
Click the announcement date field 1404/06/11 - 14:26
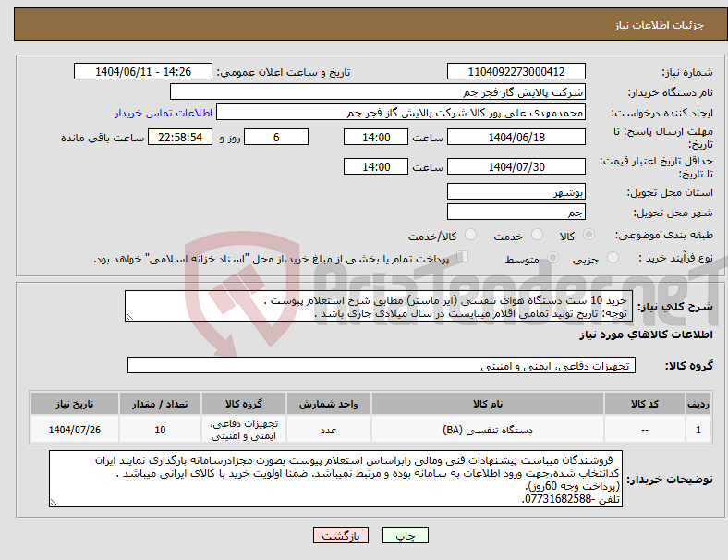(143, 72)
